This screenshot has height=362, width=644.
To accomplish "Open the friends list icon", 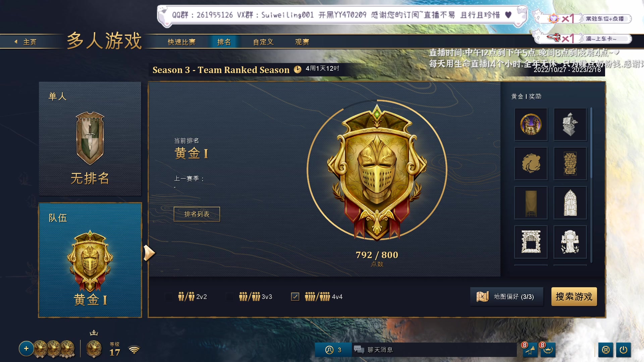I will point(333,350).
